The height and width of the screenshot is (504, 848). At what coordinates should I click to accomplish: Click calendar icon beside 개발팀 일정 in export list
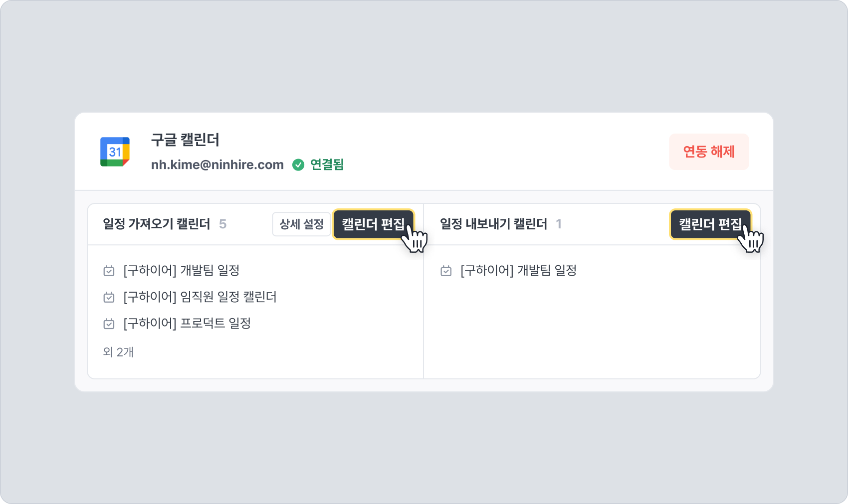click(446, 271)
